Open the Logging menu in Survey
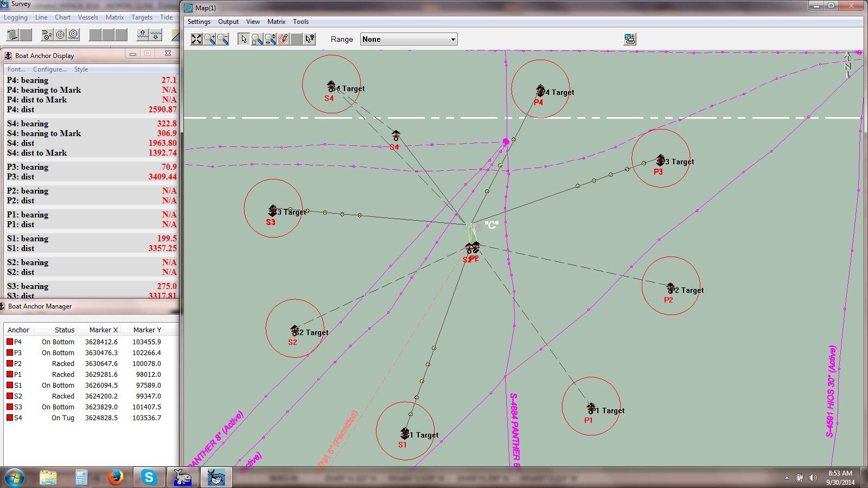This screenshot has width=868, height=488. [x=15, y=17]
